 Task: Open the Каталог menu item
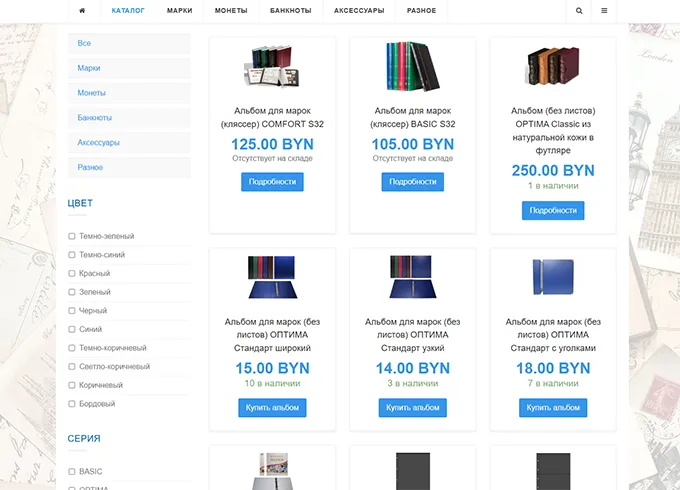pyautogui.click(x=128, y=11)
